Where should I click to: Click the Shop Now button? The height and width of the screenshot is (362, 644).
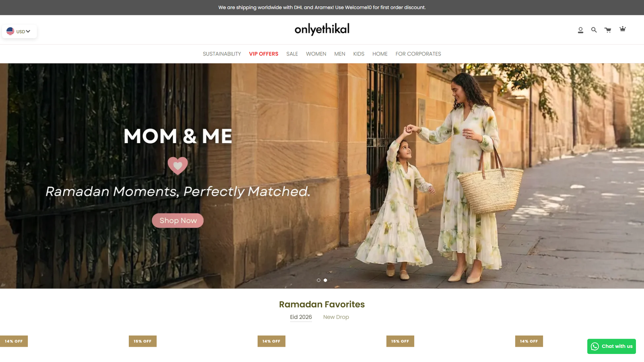click(178, 220)
